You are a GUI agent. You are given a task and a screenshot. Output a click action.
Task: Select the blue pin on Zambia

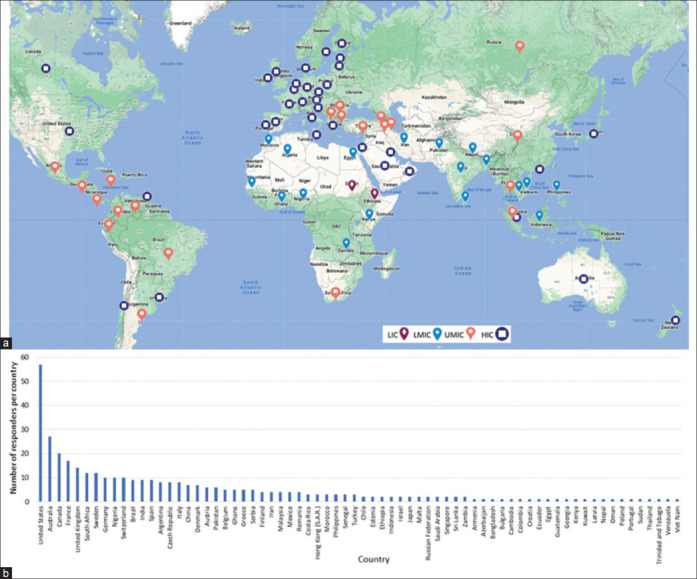point(346,243)
